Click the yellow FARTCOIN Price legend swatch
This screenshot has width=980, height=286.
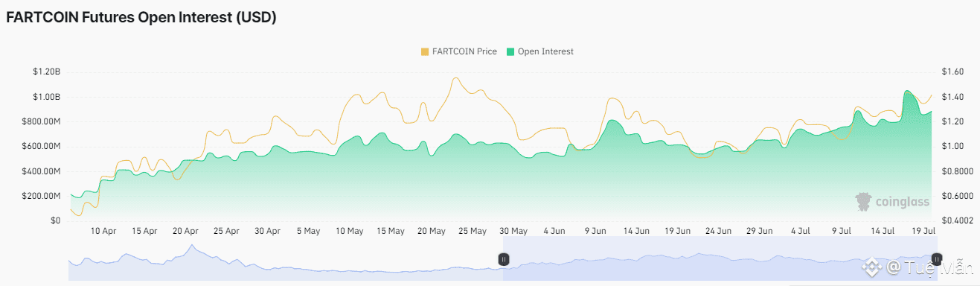tap(425, 51)
